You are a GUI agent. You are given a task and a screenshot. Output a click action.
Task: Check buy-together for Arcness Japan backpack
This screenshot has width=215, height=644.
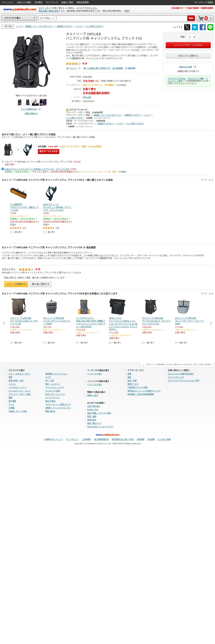[77, 343]
